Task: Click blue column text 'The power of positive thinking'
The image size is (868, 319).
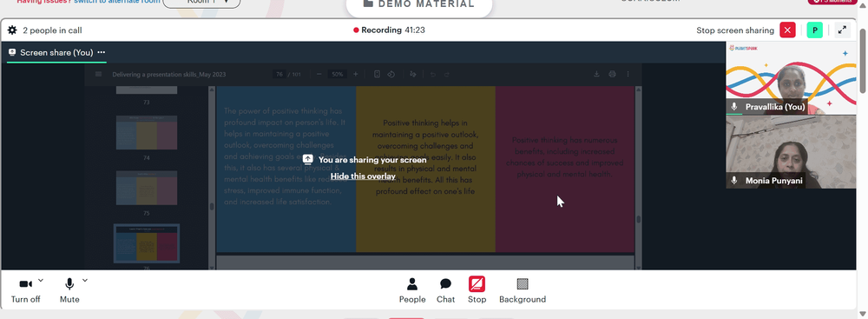Action: (x=283, y=110)
